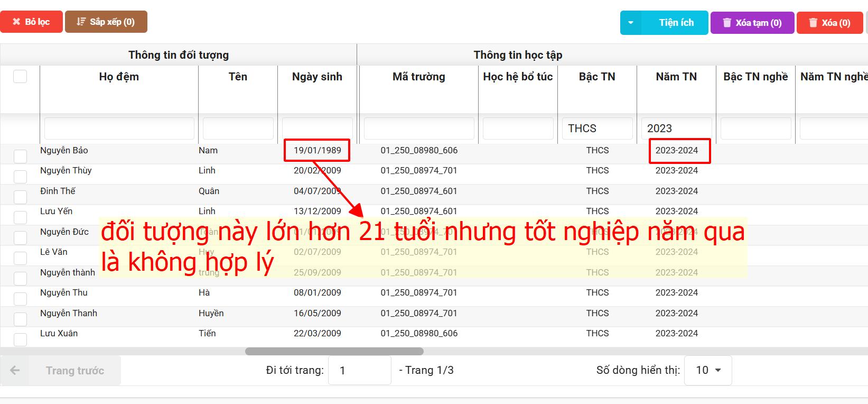This screenshot has width=868, height=404.
Task: Open the Tiện ích dropdown arrow
Action: 630,23
